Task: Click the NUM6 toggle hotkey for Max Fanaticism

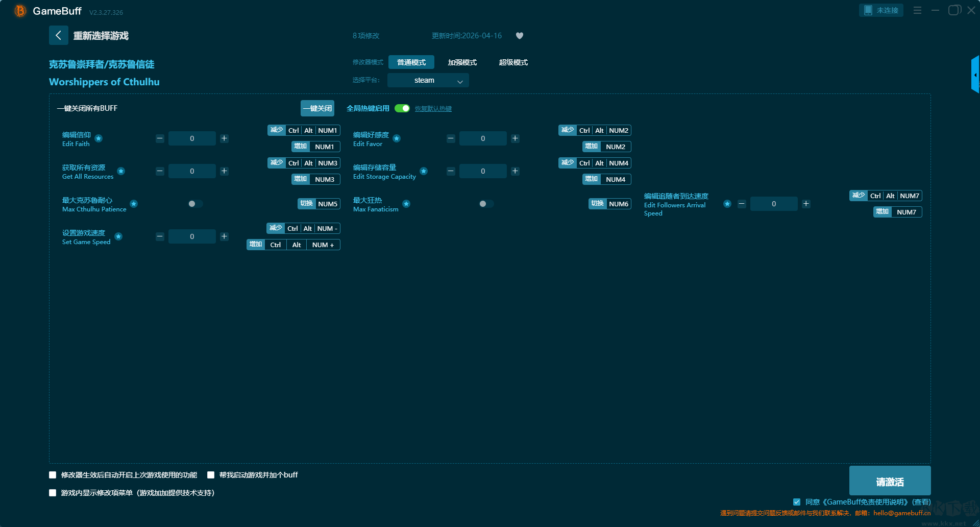Action: tap(610, 204)
